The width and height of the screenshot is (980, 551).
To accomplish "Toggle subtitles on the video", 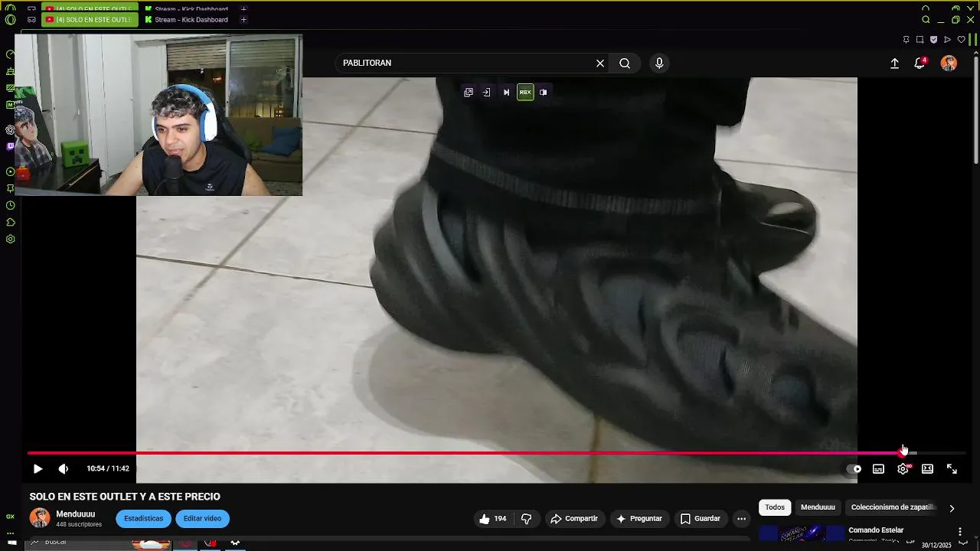I will tap(878, 469).
